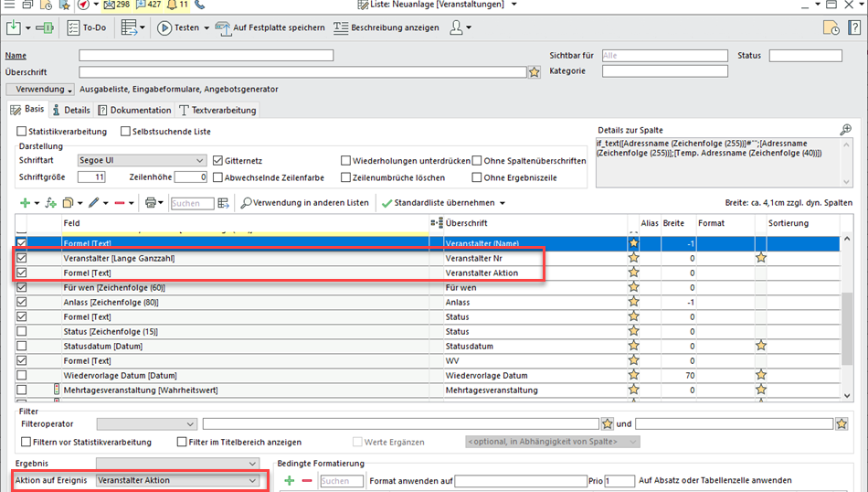This screenshot has width=868, height=492.
Task: Click the phone icon in top bar
Action: pos(200,5)
